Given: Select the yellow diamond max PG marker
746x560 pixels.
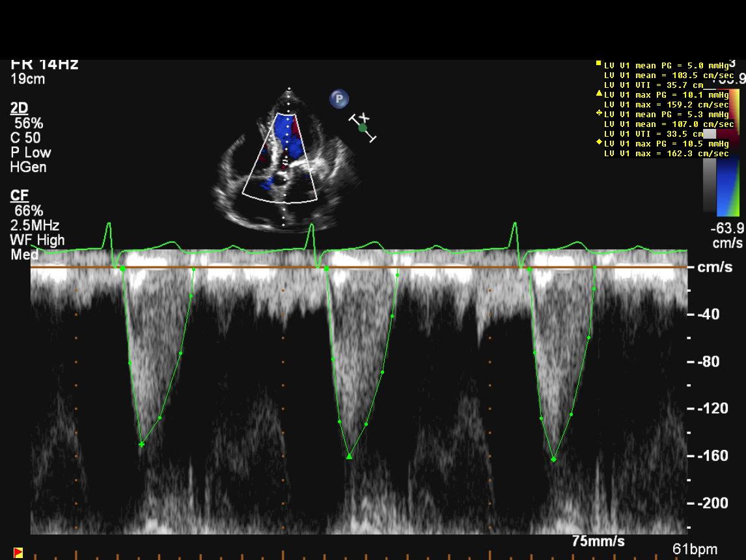Looking at the screenshot, I should pyautogui.click(x=598, y=143).
